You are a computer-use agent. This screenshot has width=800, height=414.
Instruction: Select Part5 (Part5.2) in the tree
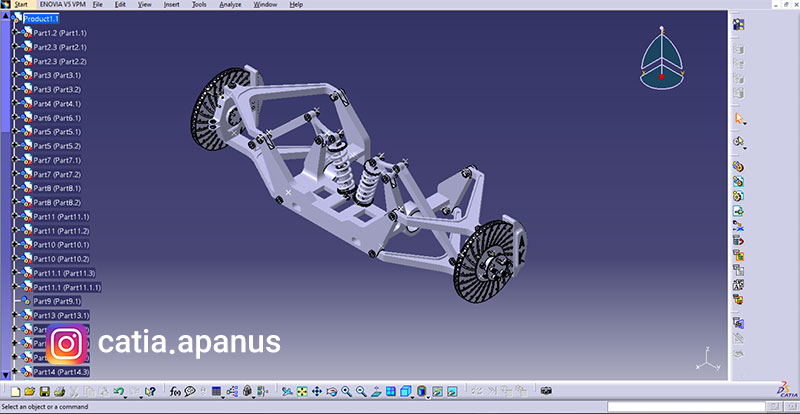point(57,146)
